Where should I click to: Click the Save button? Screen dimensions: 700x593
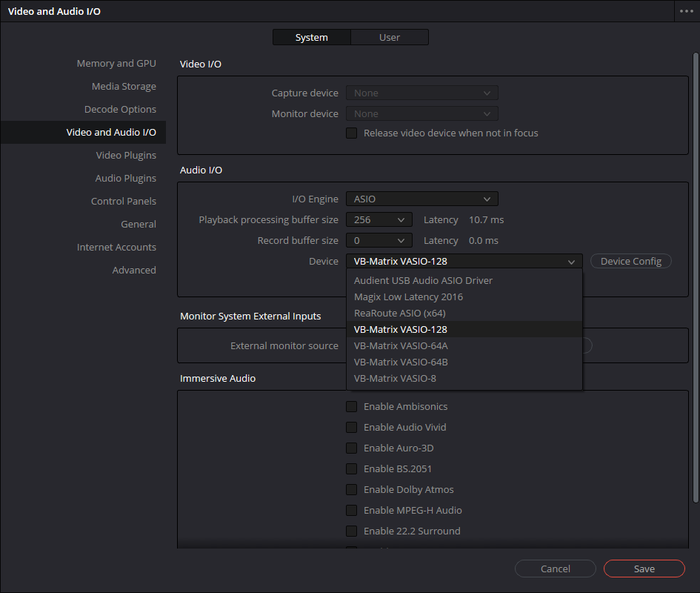(x=644, y=569)
